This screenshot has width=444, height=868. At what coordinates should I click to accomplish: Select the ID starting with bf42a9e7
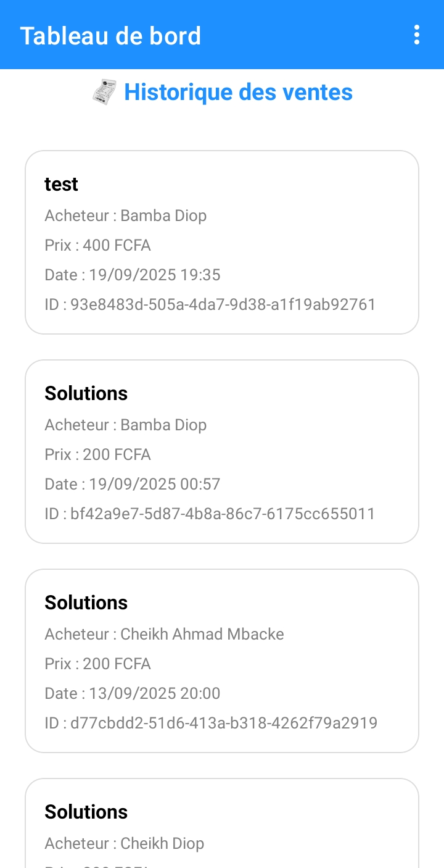click(x=210, y=514)
